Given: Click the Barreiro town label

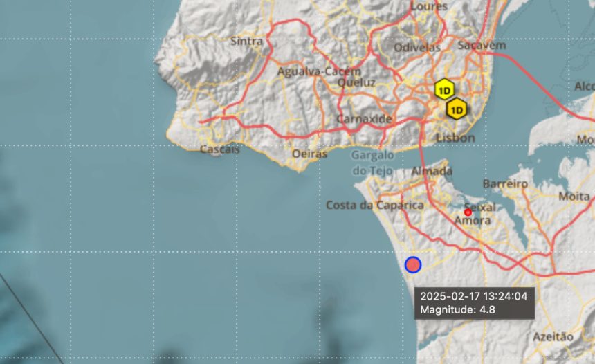Looking at the screenshot, I should coord(505,184).
